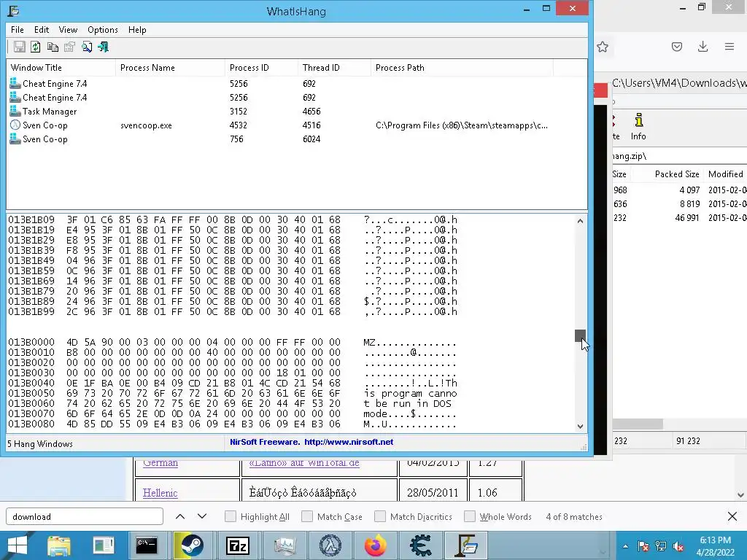
Task: Click the Properties toolbar icon
Action: point(69,47)
